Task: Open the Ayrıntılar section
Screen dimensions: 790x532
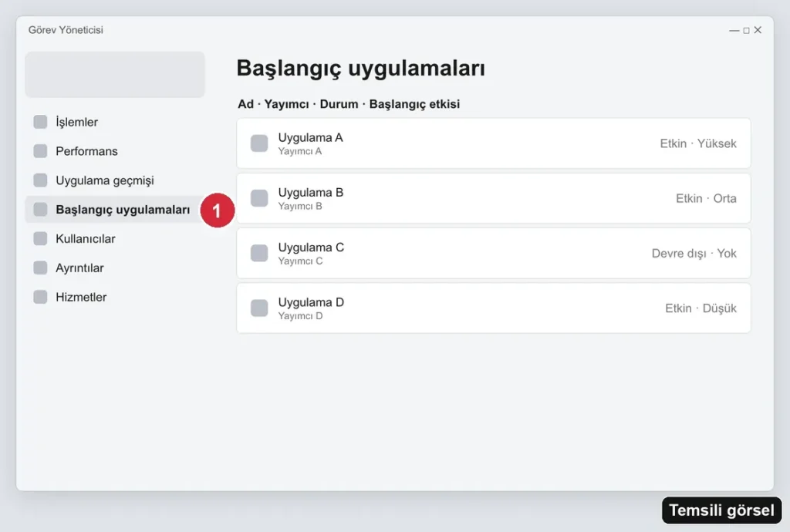Action: click(x=115, y=268)
